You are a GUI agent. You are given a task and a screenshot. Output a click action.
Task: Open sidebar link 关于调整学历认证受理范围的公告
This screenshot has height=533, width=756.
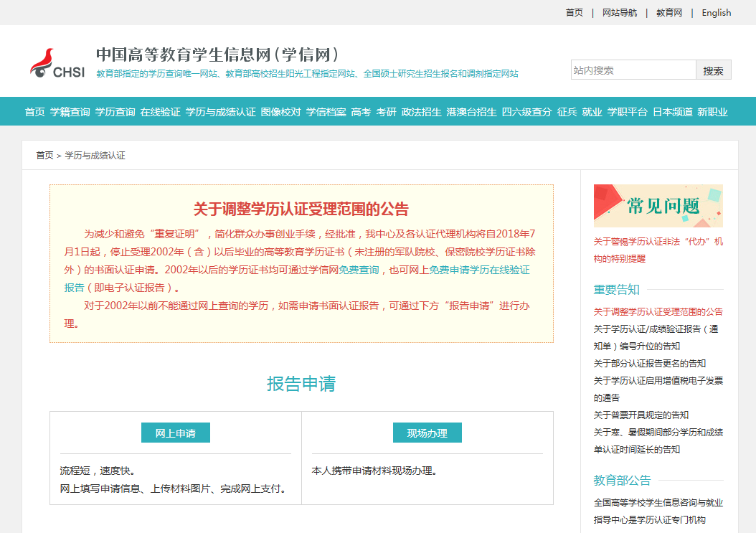[x=658, y=311]
